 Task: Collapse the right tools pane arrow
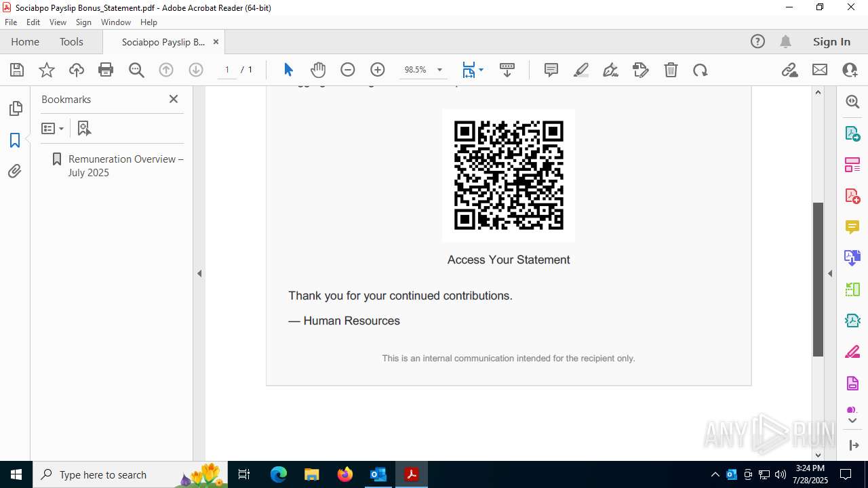click(x=830, y=274)
